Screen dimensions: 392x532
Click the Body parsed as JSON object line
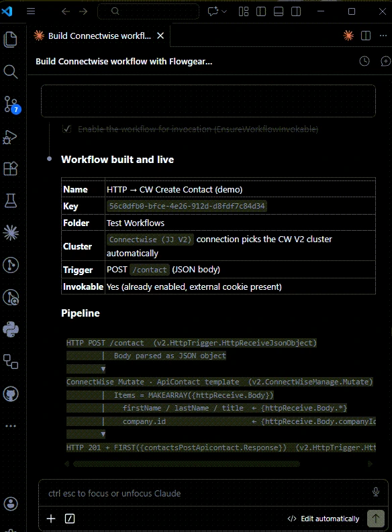170,356
